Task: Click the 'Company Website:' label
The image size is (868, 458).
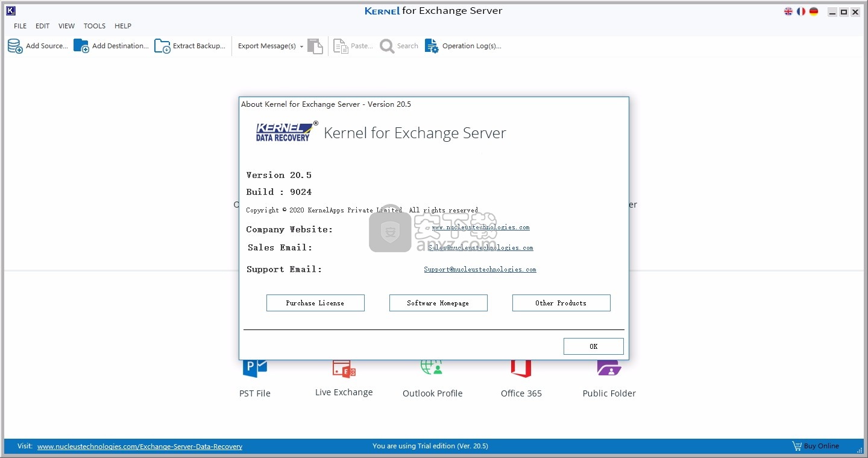Action: click(x=289, y=229)
